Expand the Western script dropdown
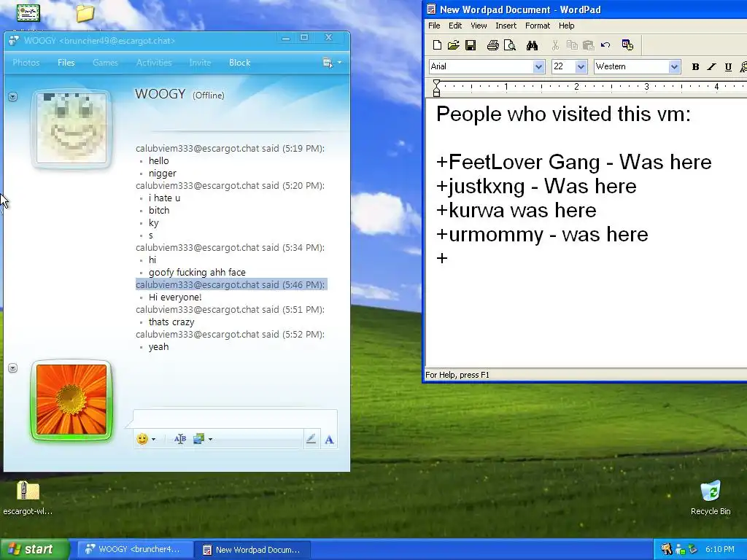Screen dimensions: 747x560 tap(673, 66)
